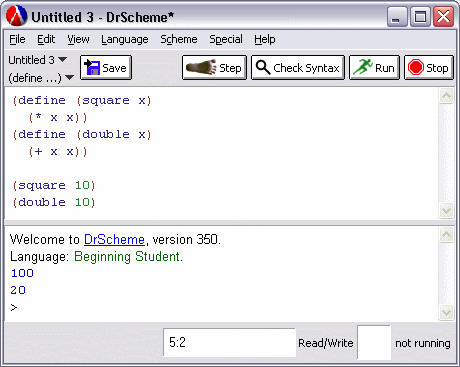Click the '(define (double x)' code line
Screen dimensions: 460x367
click(82, 134)
